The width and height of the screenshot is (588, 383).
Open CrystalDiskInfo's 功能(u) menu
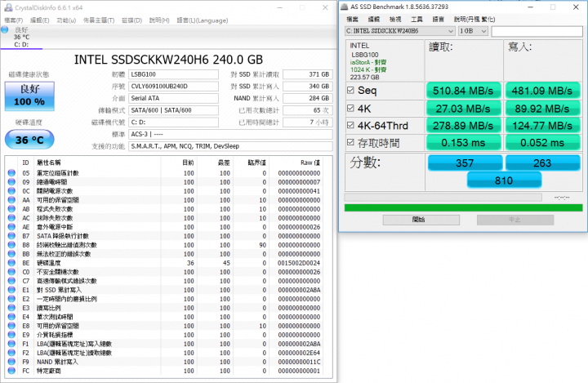66,20
